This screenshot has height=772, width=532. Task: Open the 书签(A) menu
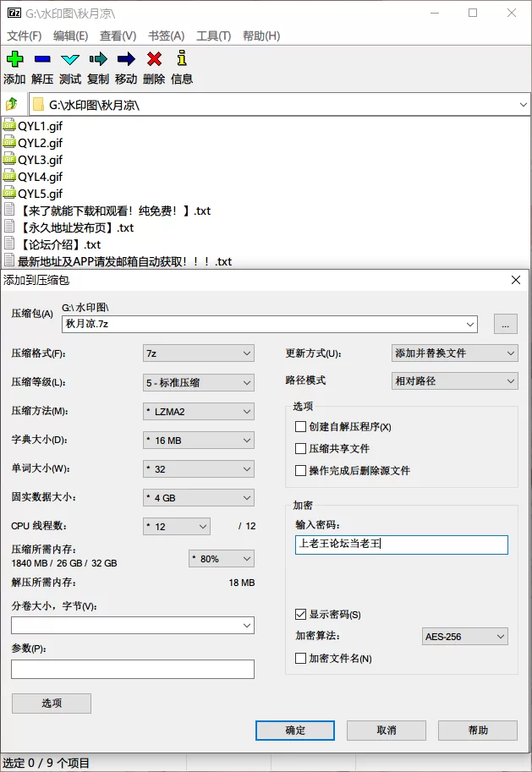pos(167,36)
